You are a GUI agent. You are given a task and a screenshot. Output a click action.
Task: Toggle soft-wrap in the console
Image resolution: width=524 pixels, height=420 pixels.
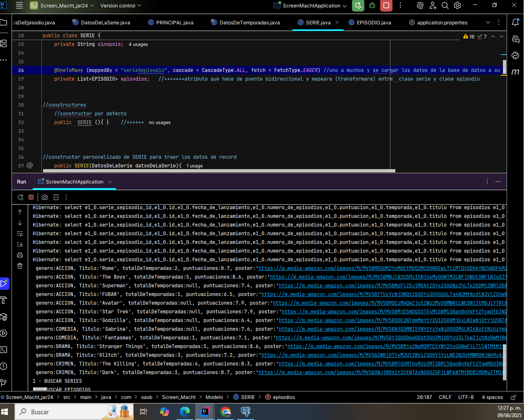pyautogui.click(x=20, y=234)
